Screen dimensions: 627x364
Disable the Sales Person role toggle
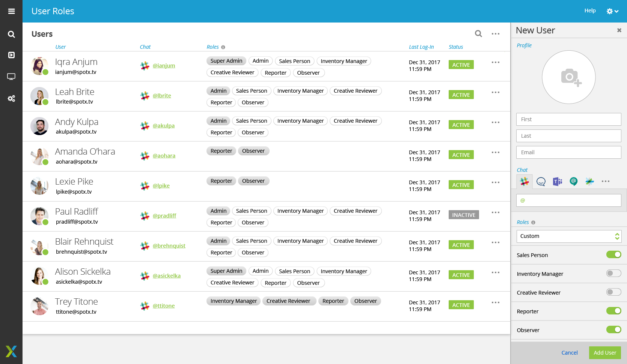point(613,255)
